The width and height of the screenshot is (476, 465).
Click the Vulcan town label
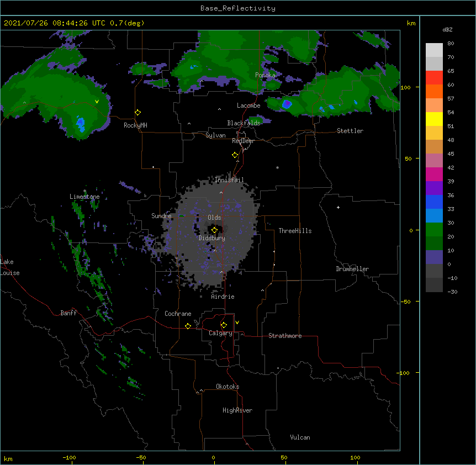point(300,437)
